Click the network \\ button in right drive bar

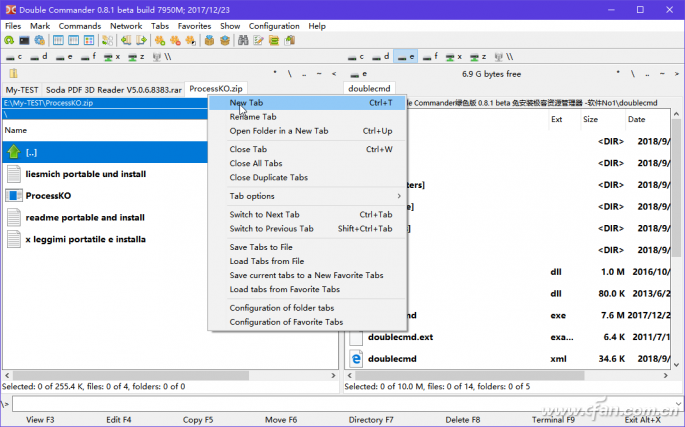(504, 57)
